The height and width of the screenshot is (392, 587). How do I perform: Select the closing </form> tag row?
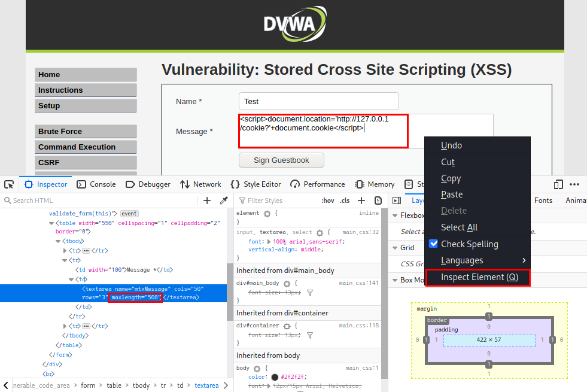click(x=60, y=354)
